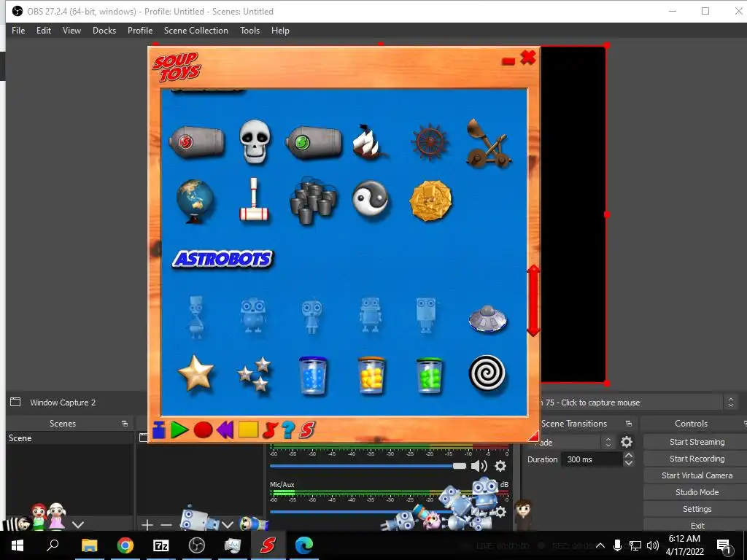Viewport: 747px width, 560px height.
Task: Click the red S logo in Soup Toys toolbar
Action: [x=307, y=429]
